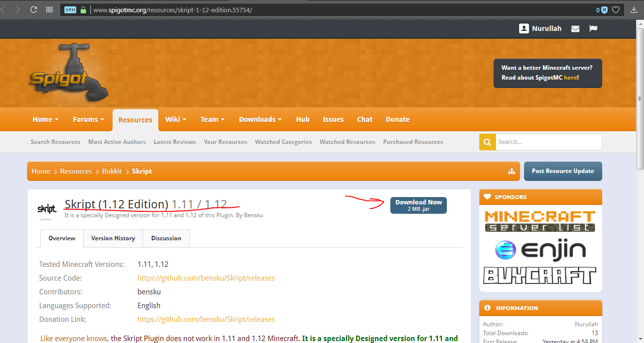Image resolution: width=644 pixels, height=343 pixels.
Task: Click the address bar URL field
Action: point(342,10)
